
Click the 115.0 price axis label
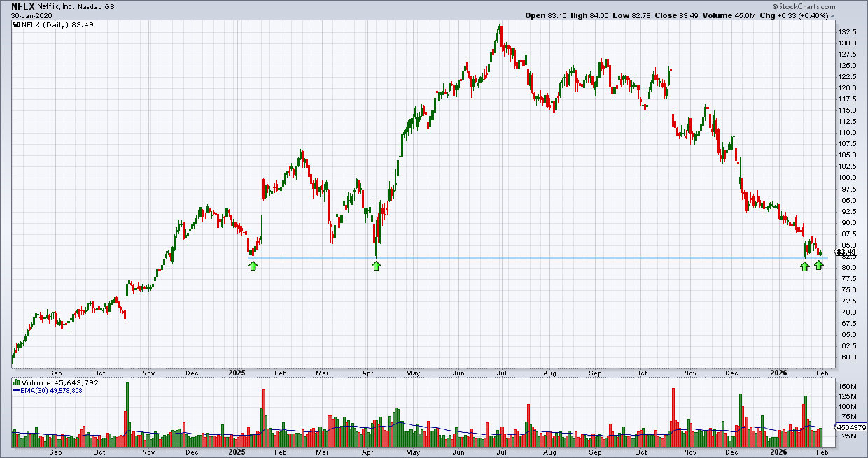point(847,110)
